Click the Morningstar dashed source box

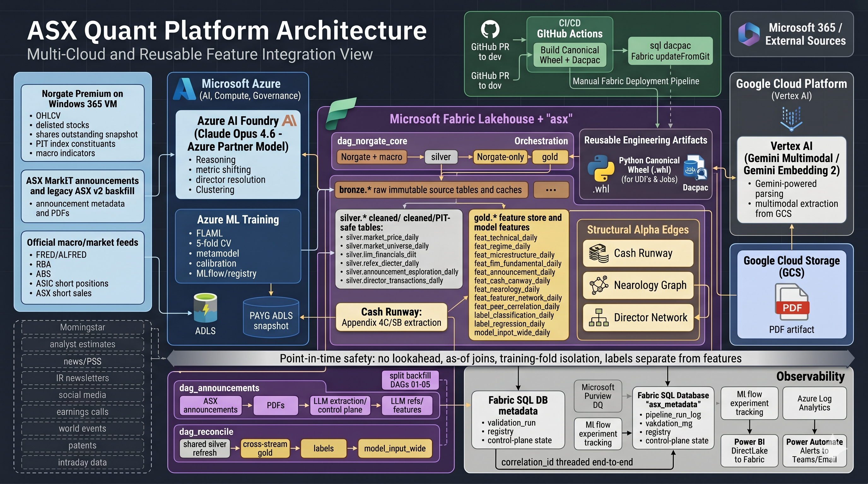pos(83,327)
